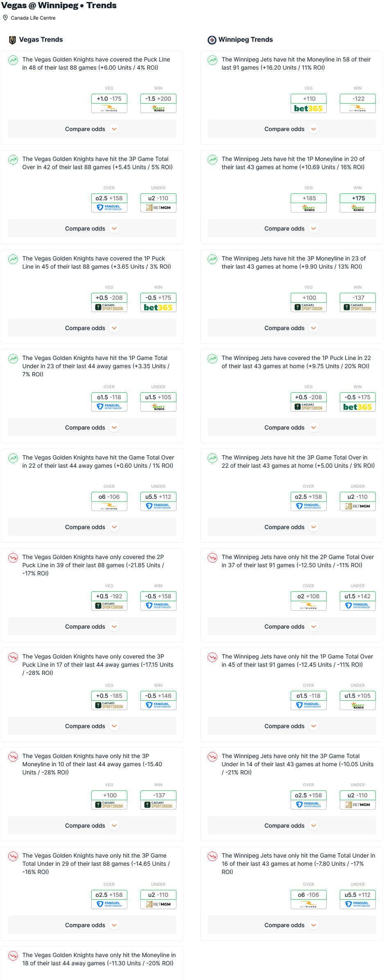Pick the u1.5 +142 under odds
The image size is (384, 980).
click(357, 596)
